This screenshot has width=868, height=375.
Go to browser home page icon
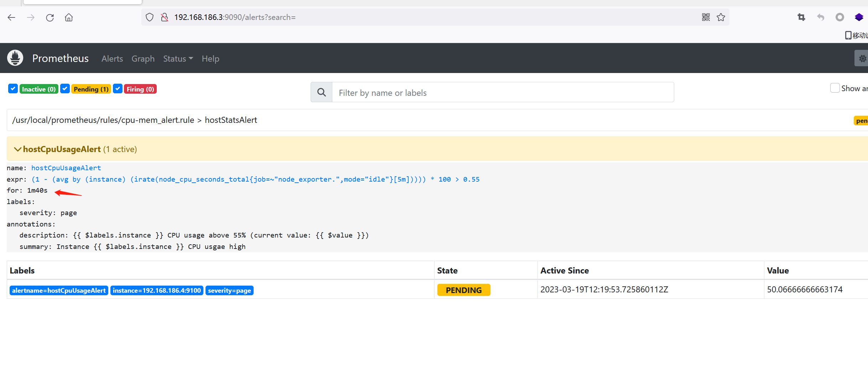(69, 17)
